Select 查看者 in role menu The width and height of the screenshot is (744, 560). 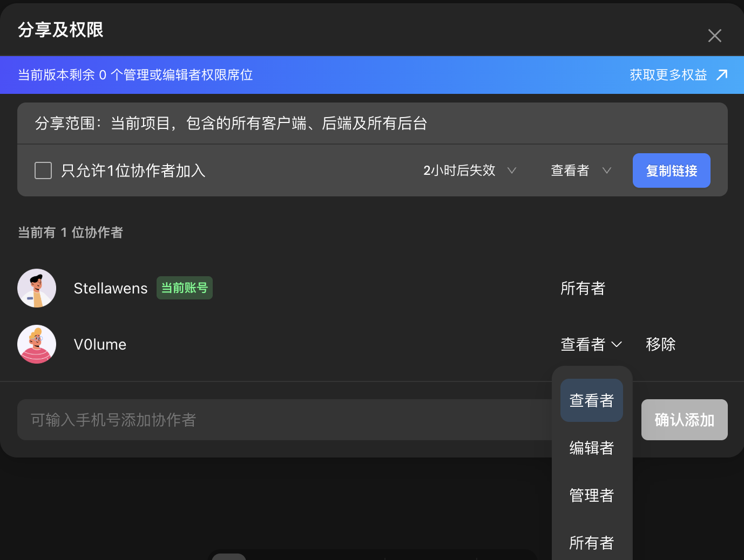click(592, 400)
